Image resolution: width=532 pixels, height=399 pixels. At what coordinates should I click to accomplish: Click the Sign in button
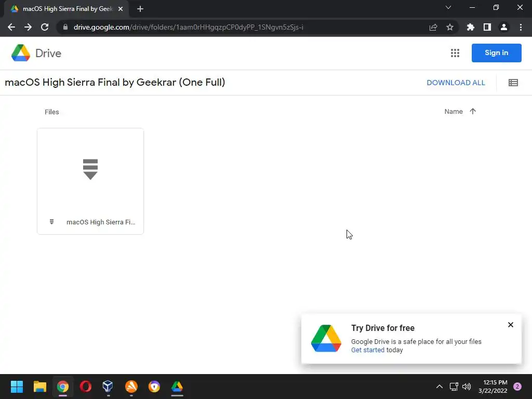[496, 53]
